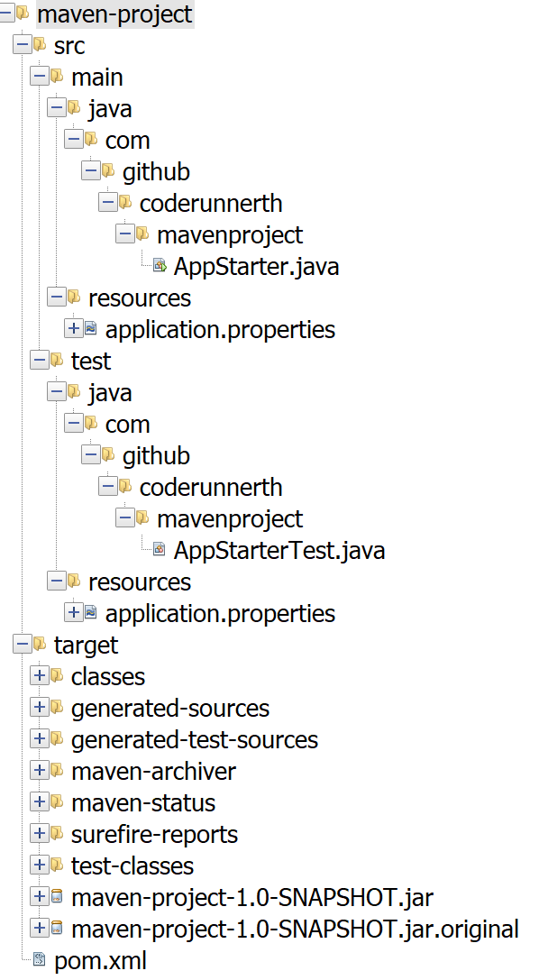Collapse the test folder node
Viewport: 539px width, 980px height.
pos(40,360)
